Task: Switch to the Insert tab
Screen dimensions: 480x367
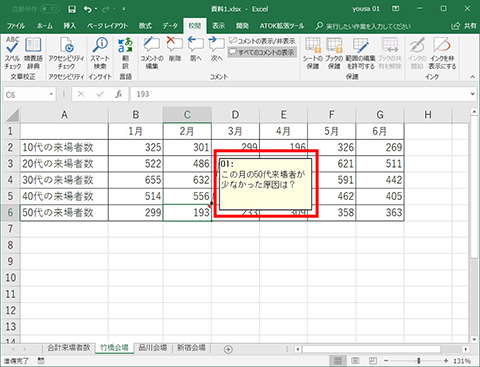Action: tap(70, 26)
